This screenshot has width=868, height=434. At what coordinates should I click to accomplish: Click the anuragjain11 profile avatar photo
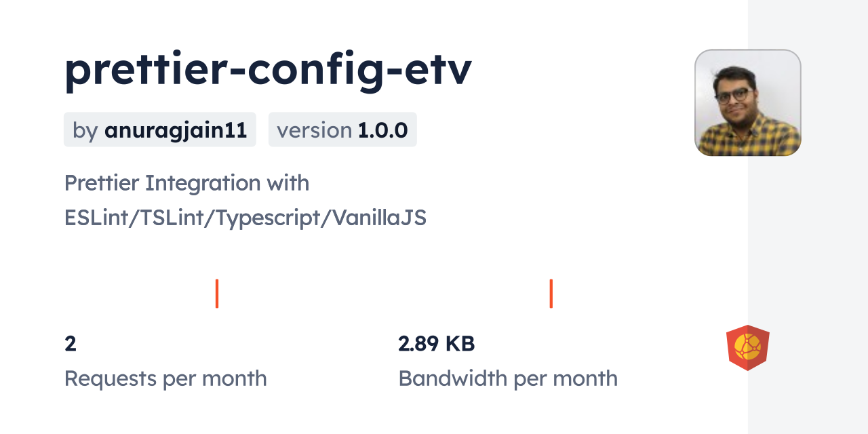pos(747,102)
